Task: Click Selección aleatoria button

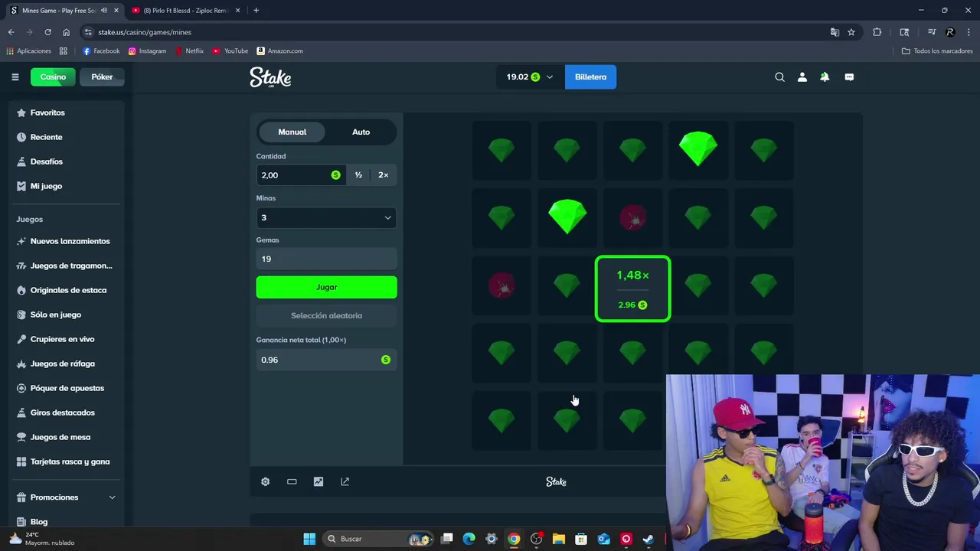Action: pyautogui.click(x=326, y=315)
